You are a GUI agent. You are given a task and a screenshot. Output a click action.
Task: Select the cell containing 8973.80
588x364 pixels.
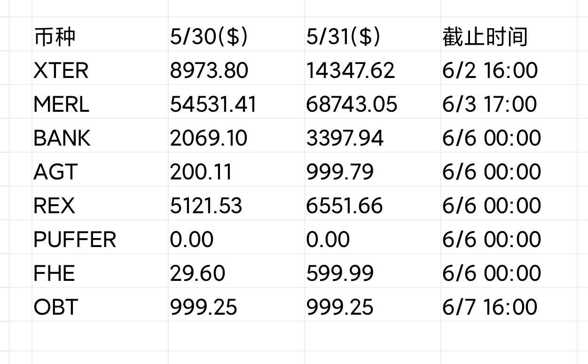[236, 68]
